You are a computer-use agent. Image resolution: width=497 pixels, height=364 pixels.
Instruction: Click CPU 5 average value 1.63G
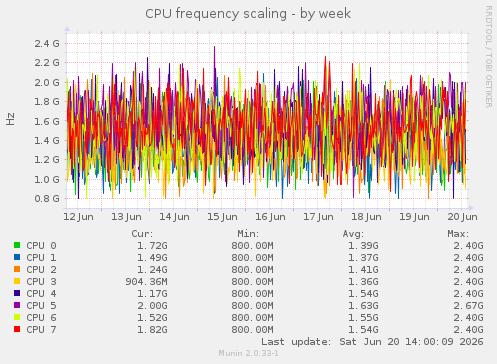363,306
